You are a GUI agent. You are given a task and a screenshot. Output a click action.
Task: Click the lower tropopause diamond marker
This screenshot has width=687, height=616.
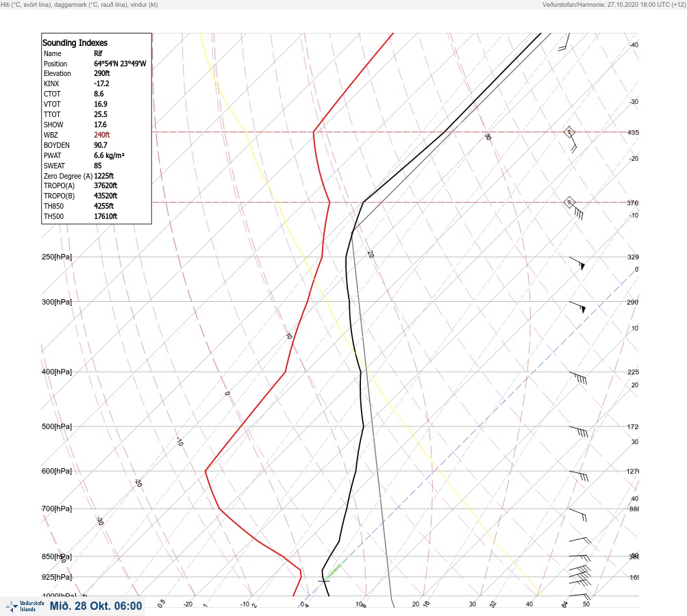569,203
